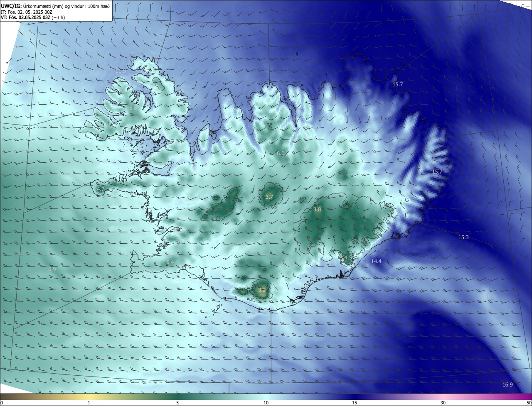
Task: Click the 14.4 value label off the southeast coast
Action: pos(376,261)
